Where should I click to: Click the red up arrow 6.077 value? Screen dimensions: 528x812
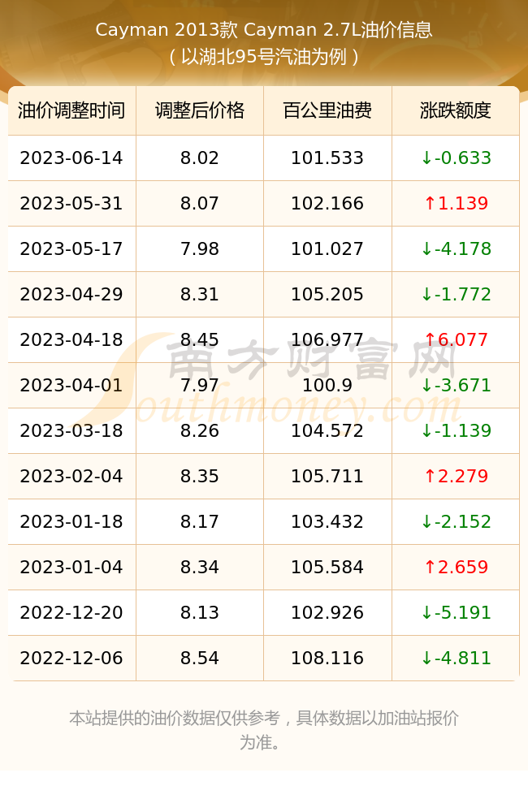[x=456, y=339]
